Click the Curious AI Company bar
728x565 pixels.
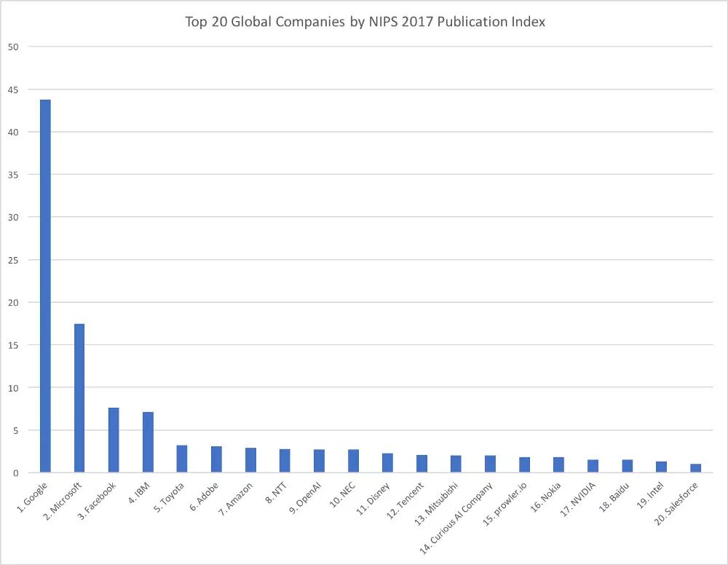click(490, 464)
